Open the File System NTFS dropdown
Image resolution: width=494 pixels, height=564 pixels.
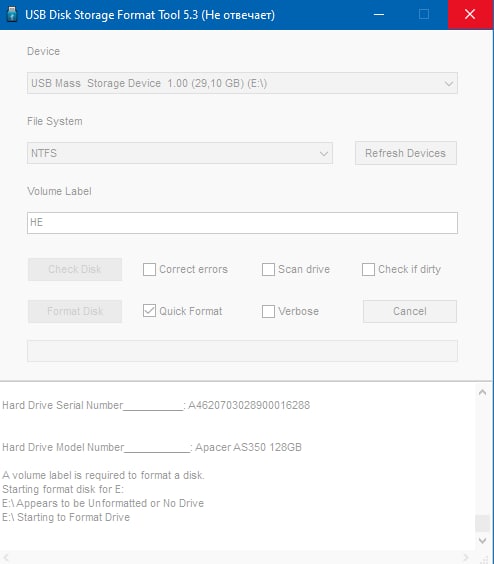180,153
